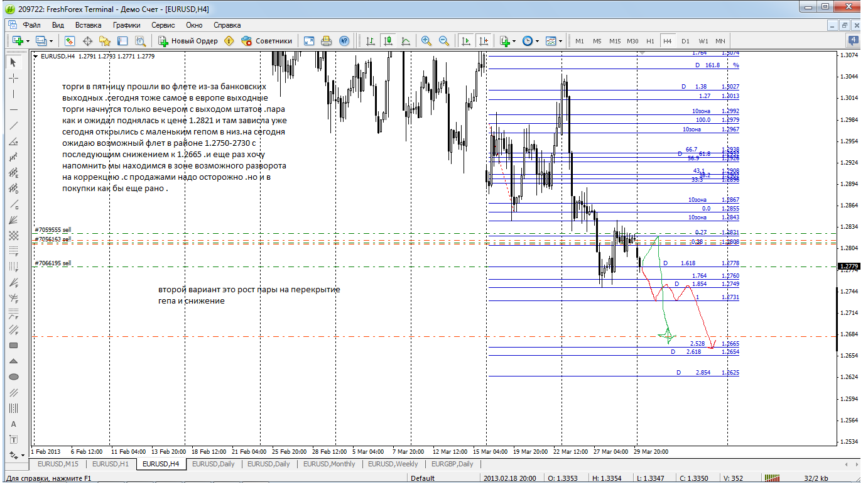Select the Crosshair tool in left toolbar
The height and width of the screenshot is (489, 868).
(14, 78)
